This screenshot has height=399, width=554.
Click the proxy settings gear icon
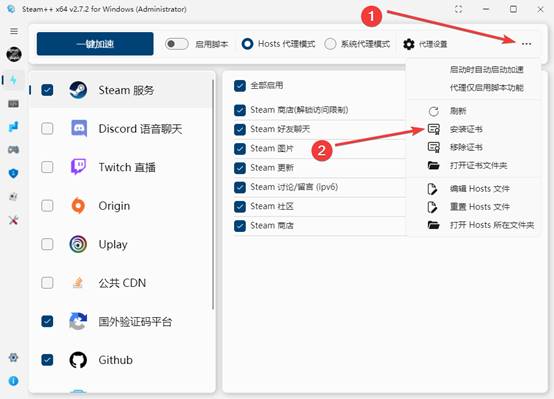point(409,44)
